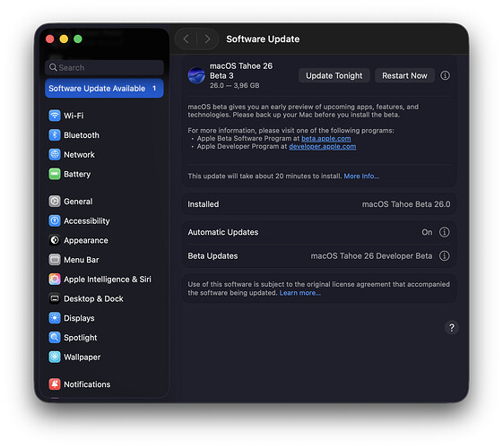503x448 pixels.
Task: Navigate back with the left chevron
Action: (186, 39)
